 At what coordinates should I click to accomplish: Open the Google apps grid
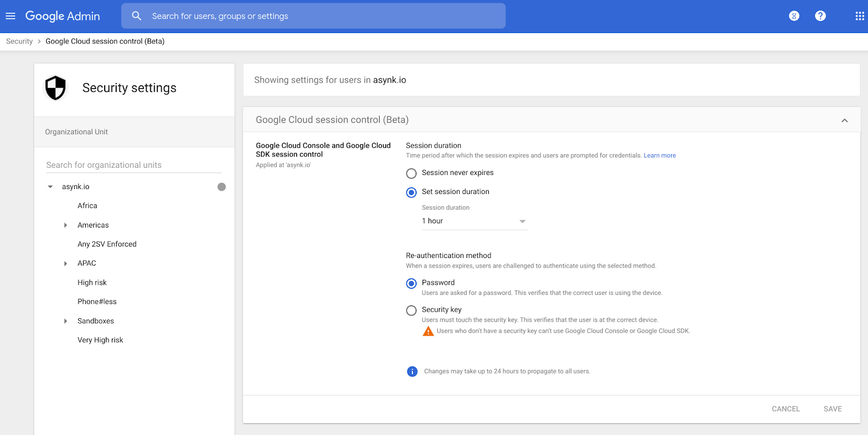point(860,16)
